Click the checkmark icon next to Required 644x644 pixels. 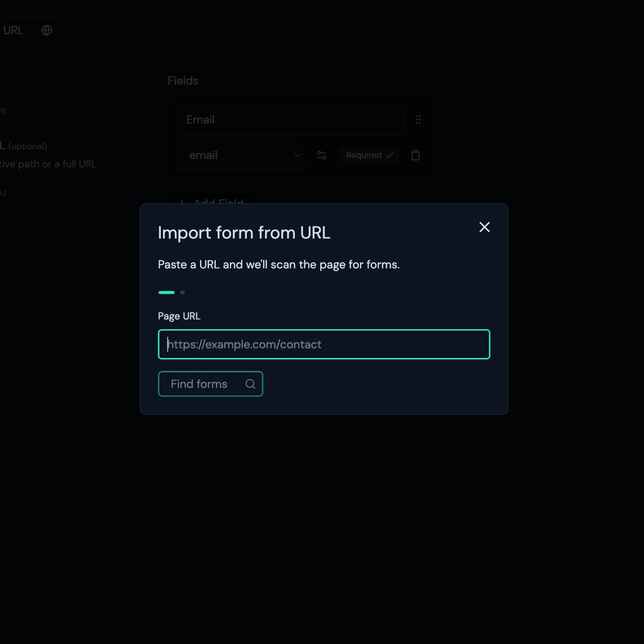tap(390, 155)
